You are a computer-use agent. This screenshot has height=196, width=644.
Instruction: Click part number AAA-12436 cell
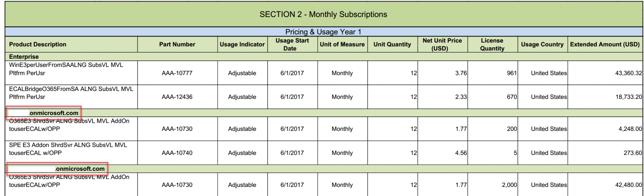(x=177, y=97)
